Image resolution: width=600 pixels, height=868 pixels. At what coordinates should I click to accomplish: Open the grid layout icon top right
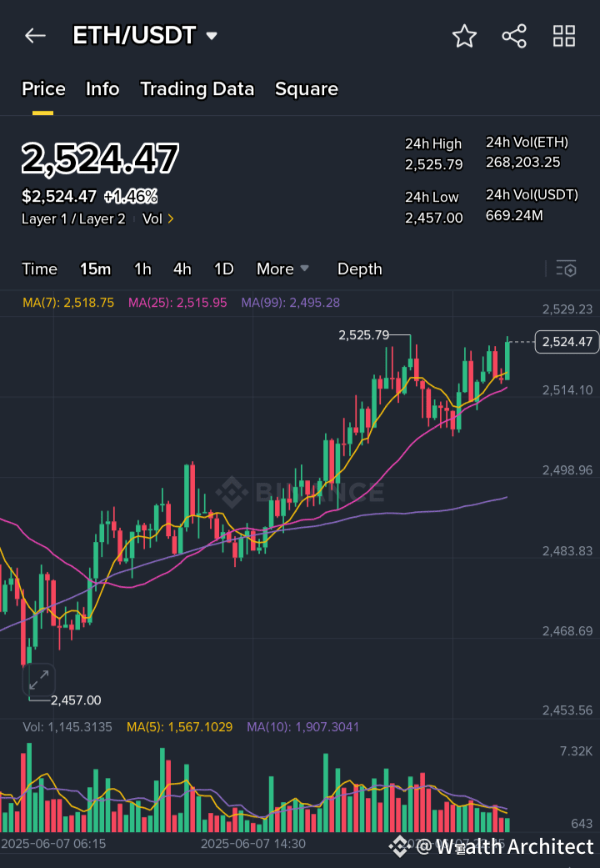563,36
